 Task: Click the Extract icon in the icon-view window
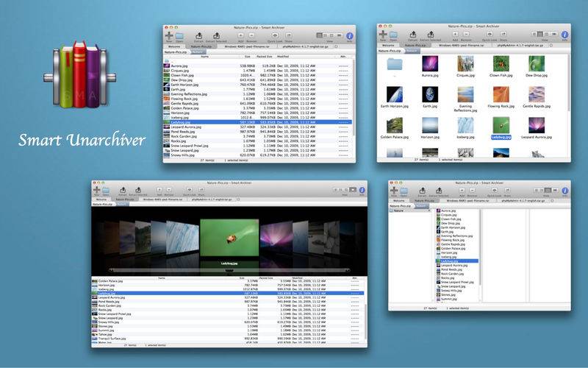413,35
